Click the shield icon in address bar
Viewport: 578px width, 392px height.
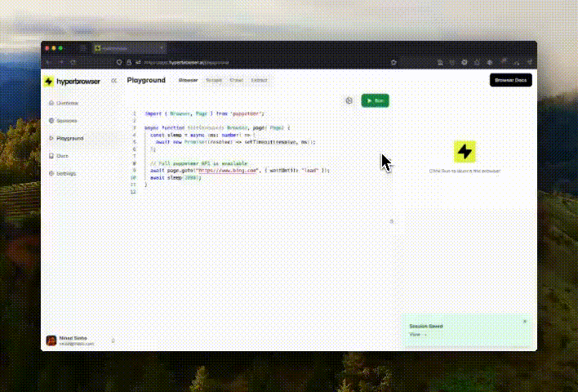(119, 63)
